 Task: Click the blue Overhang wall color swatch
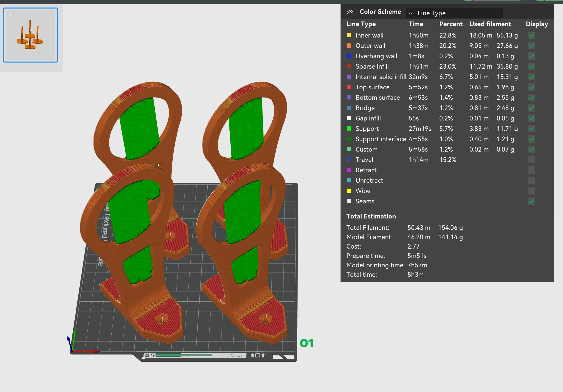349,56
